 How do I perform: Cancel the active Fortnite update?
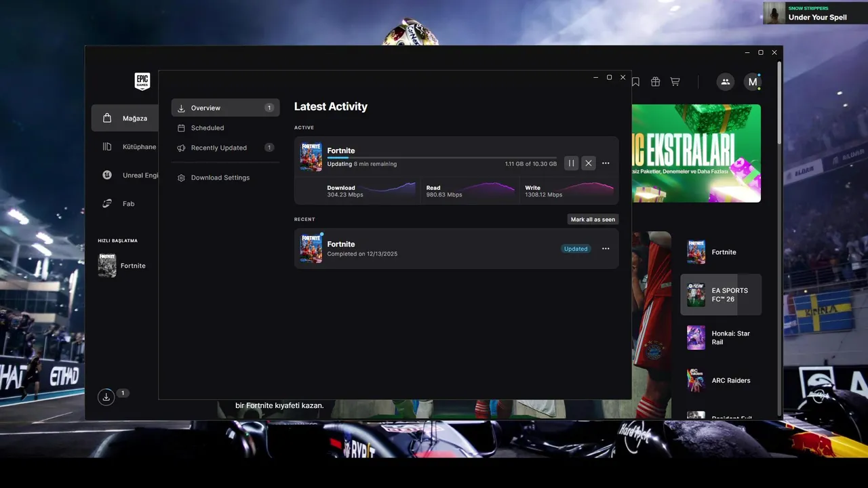coord(589,163)
